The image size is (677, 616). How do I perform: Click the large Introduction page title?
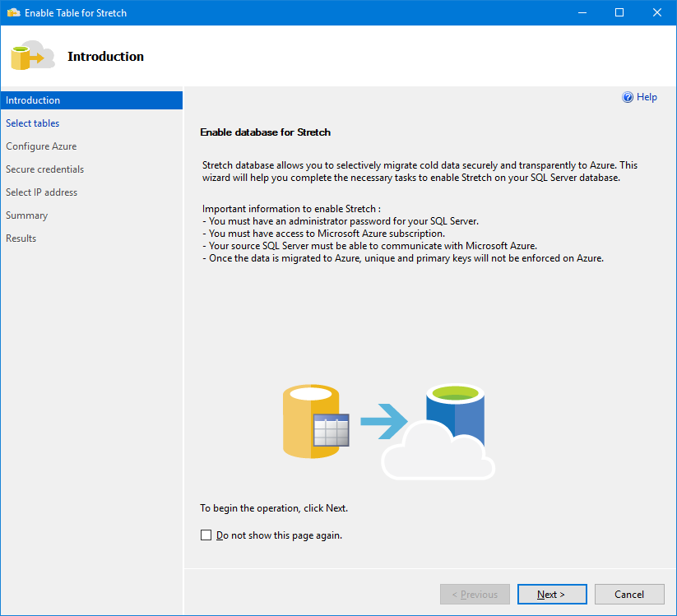(x=105, y=57)
